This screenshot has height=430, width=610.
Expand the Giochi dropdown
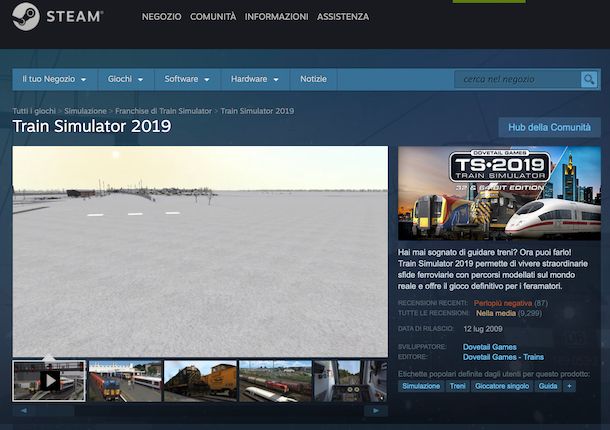(126, 79)
